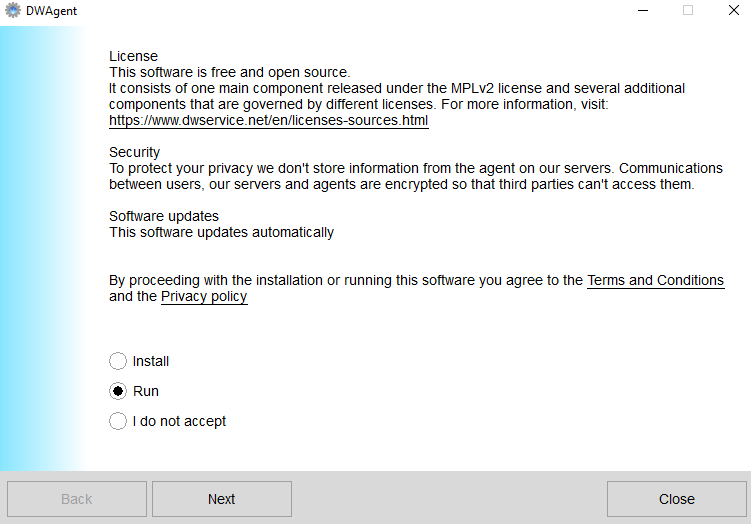Click the Close button at bottom right

point(677,499)
